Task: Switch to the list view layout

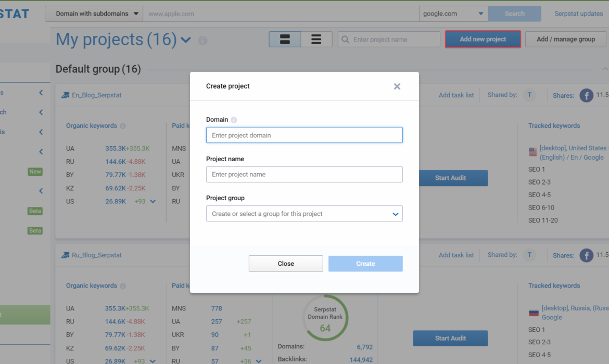Action: (x=316, y=39)
